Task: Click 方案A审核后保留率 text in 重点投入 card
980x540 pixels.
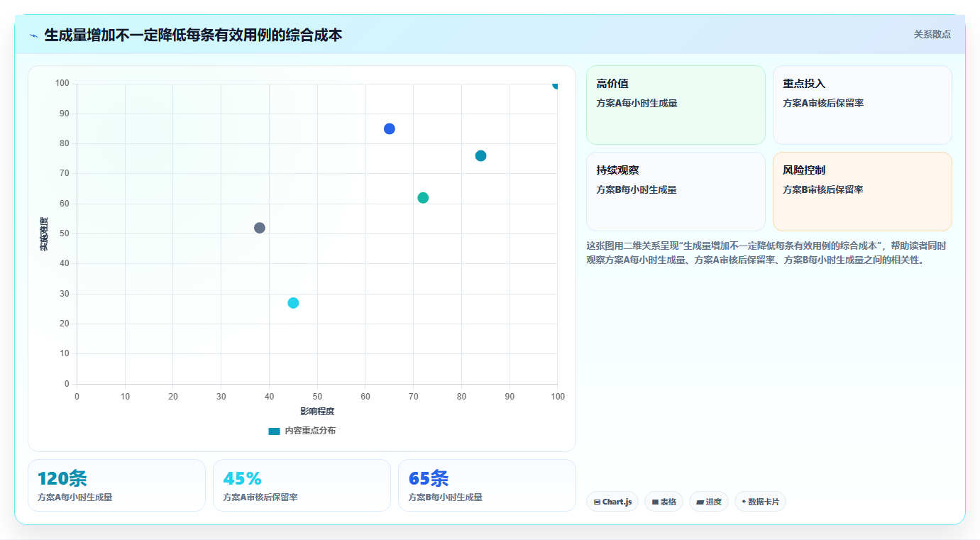Action: coord(823,103)
